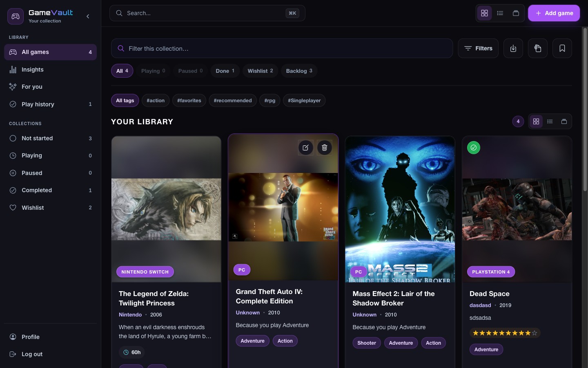This screenshot has height=368, width=588.
Task: Click the Adventure tag on Dead Space
Action: click(486, 350)
